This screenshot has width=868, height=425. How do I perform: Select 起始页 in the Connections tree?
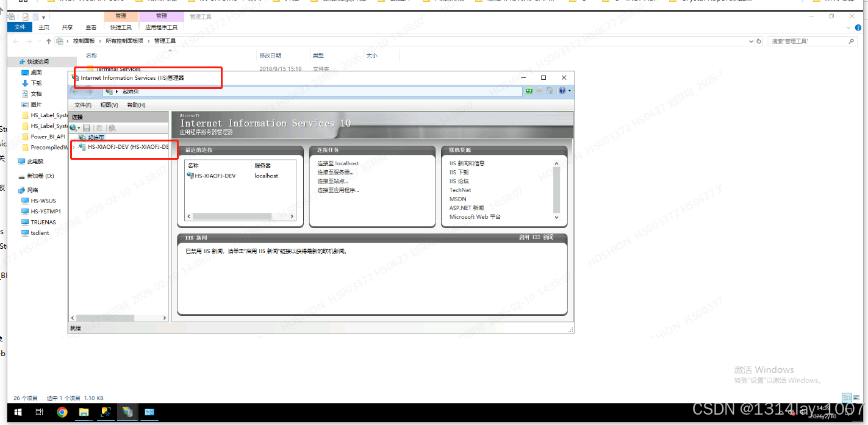click(x=96, y=137)
